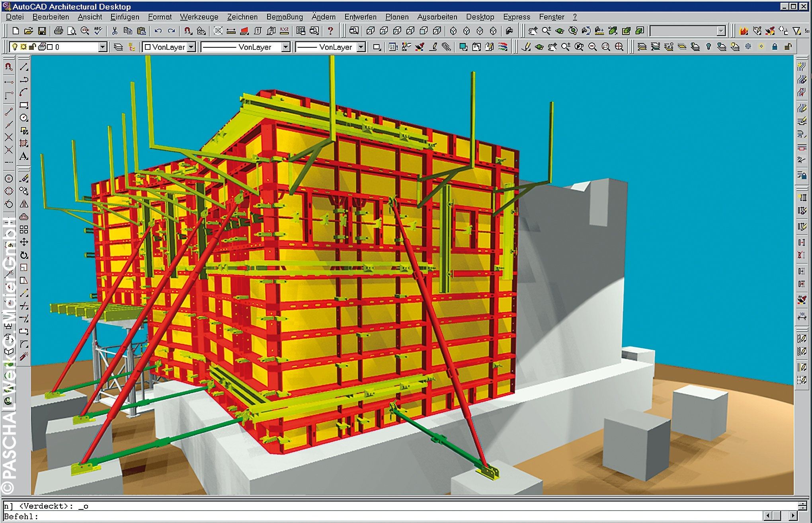Toggle layer 0 freeze sun icon

(24, 47)
